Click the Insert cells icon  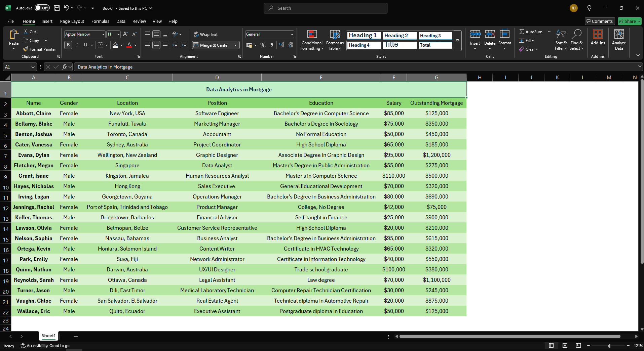click(475, 34)
